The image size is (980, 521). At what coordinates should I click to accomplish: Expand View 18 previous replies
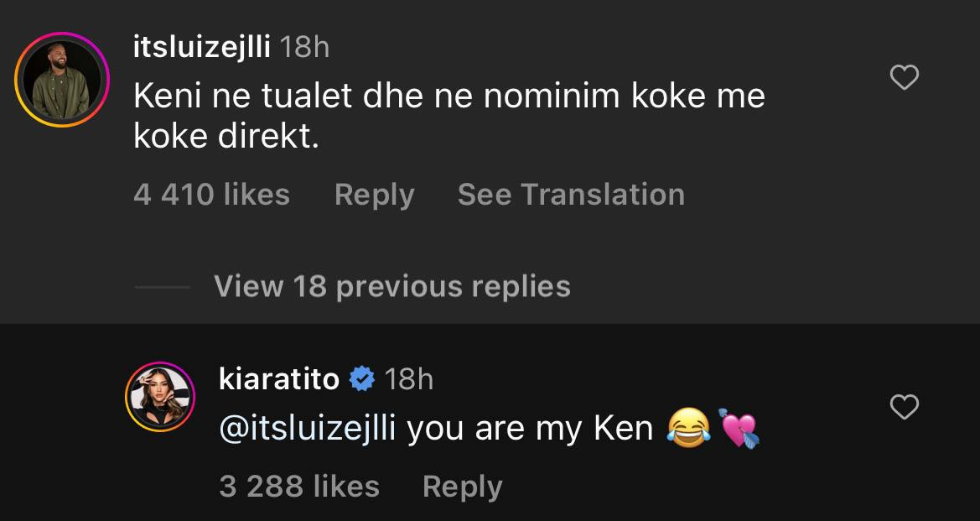click(x=391, y=287)
